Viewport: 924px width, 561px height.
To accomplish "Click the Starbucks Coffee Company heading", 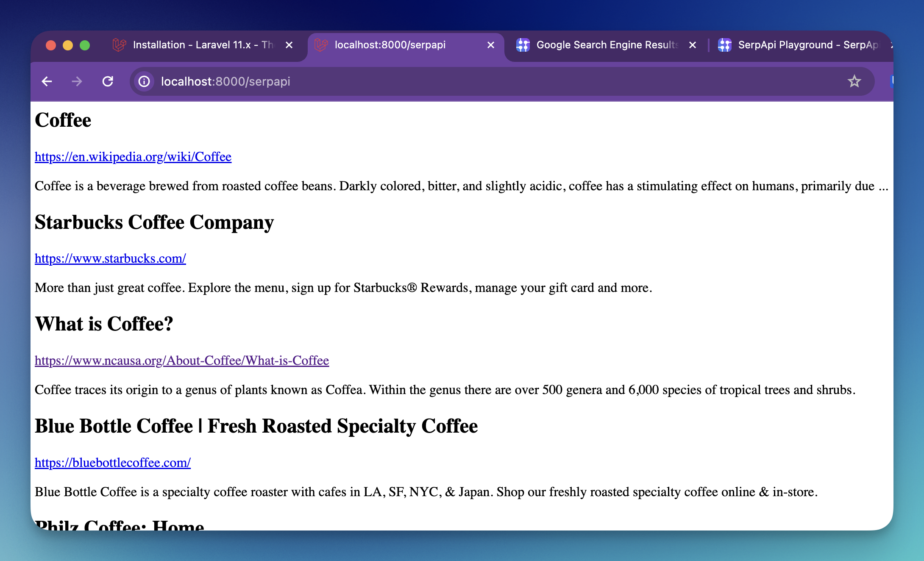I will pos(154,222).
